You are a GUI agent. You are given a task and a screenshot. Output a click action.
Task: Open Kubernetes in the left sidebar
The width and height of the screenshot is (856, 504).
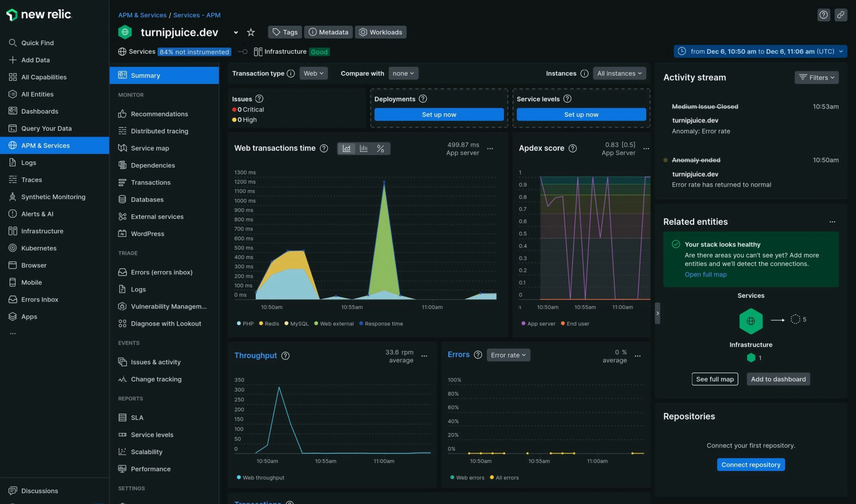(39, 248)
